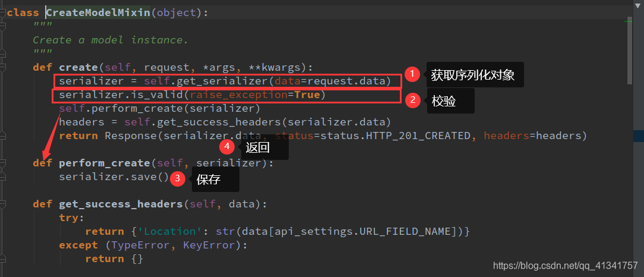Click the final 'return {}' statement
Screen dimensions: 644x277
click(x=115, y=259)
